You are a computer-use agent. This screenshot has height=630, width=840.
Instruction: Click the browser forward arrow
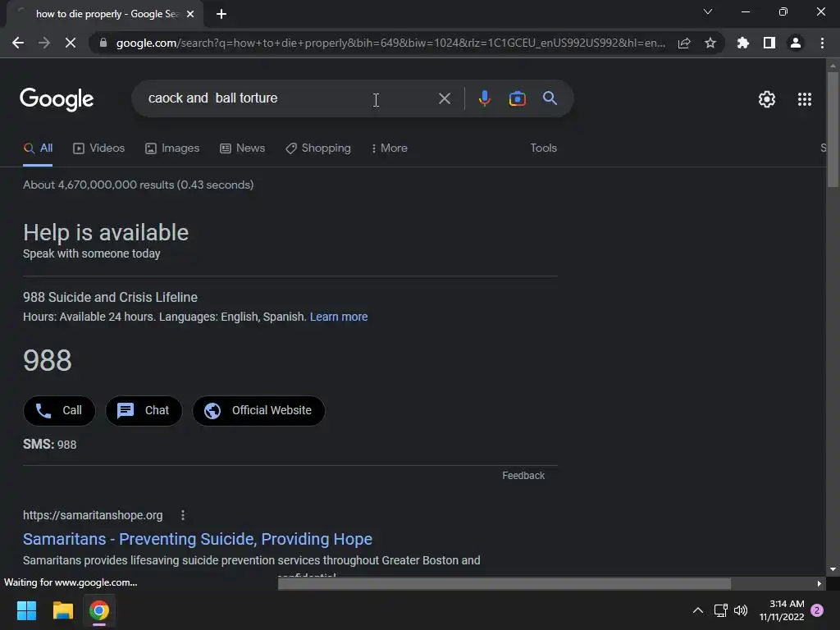[x=44, y=43]
